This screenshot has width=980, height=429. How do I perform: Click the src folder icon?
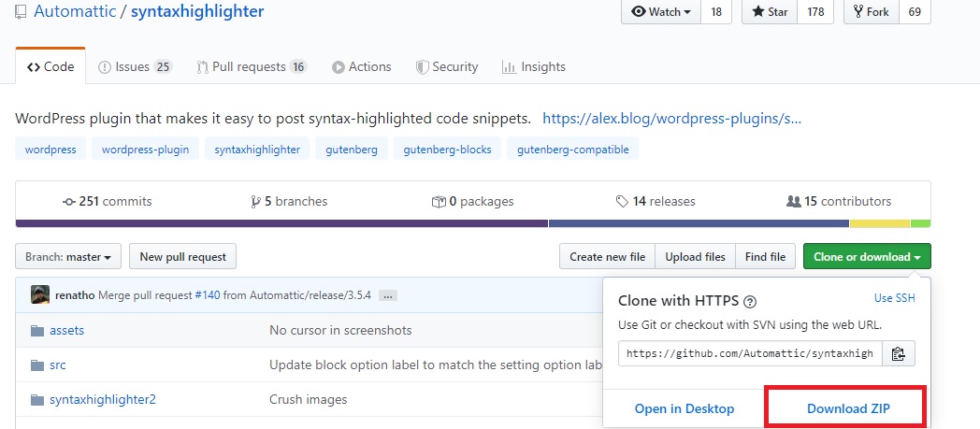tap(37, 365)
